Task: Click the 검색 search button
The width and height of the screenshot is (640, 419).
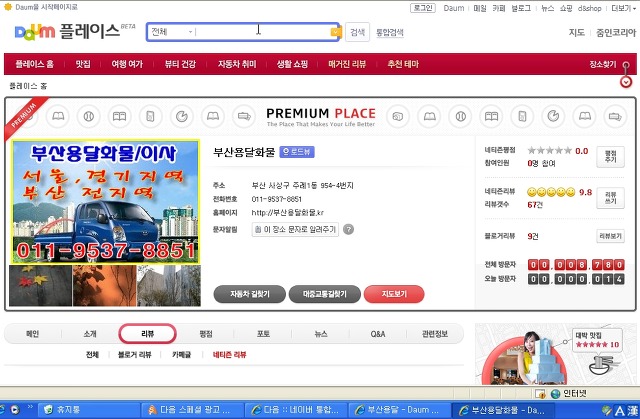Action: (x=358, y=32)
